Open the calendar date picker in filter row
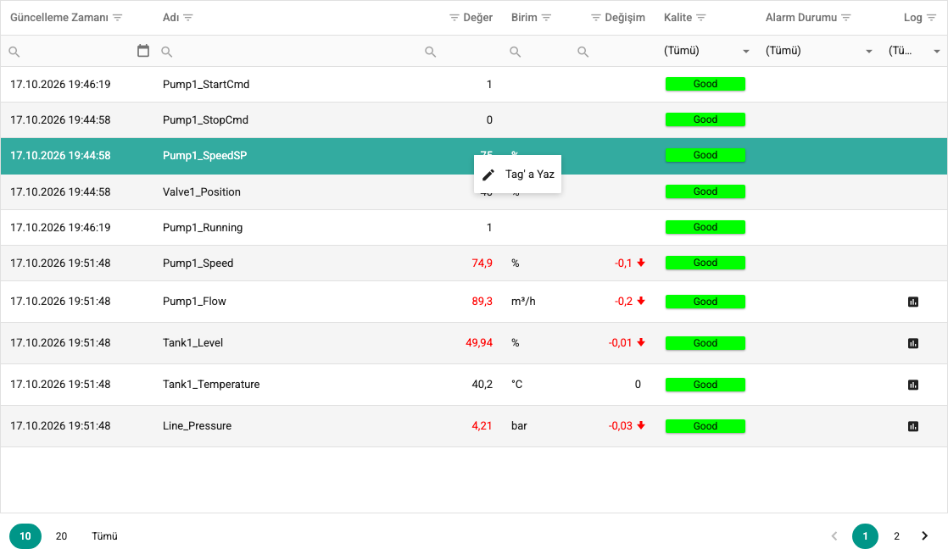Screen dimensions: 948x560 (143, 51)
